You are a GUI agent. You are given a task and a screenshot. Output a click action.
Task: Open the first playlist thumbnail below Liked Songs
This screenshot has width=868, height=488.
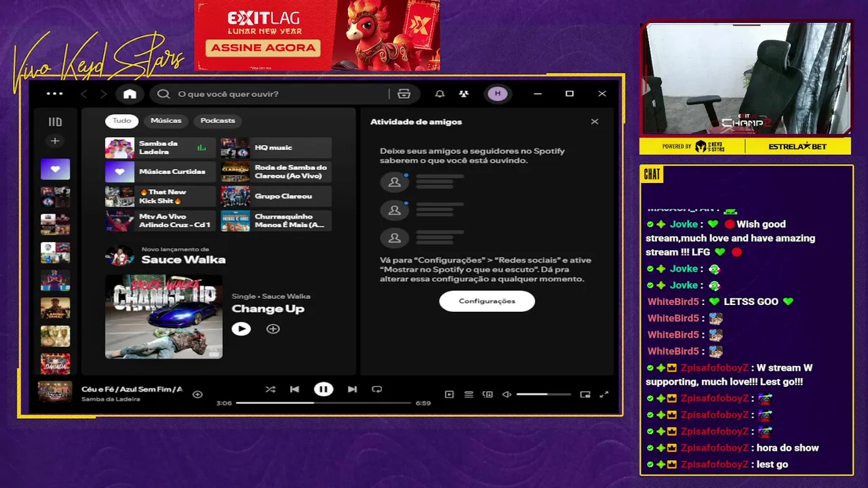[55, 197]
